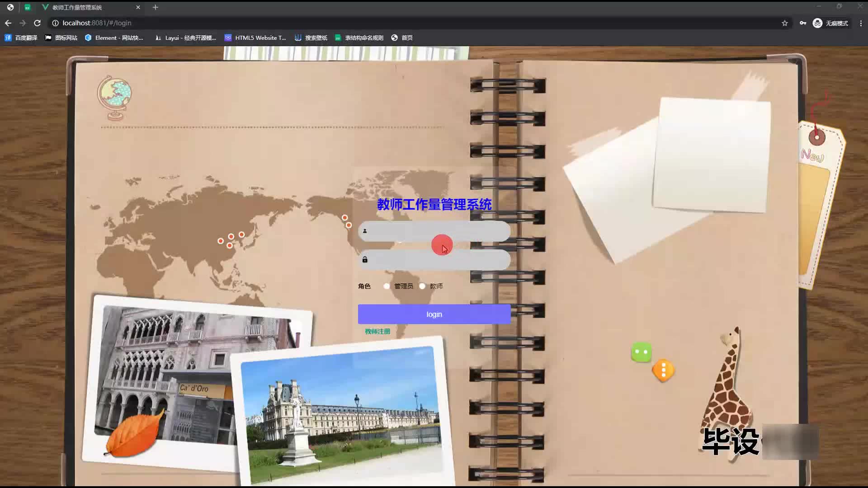
Task: Open new tab with plus icon
Action: (155, 7)
